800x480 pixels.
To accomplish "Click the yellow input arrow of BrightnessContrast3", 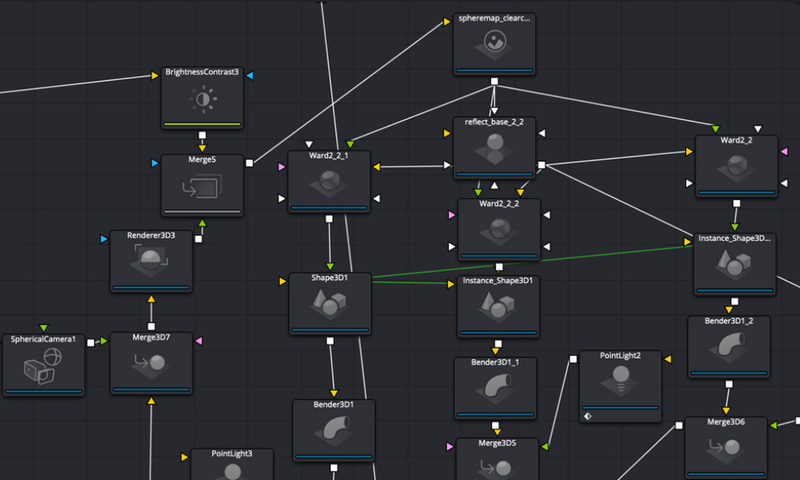I will tap(155, 76).
